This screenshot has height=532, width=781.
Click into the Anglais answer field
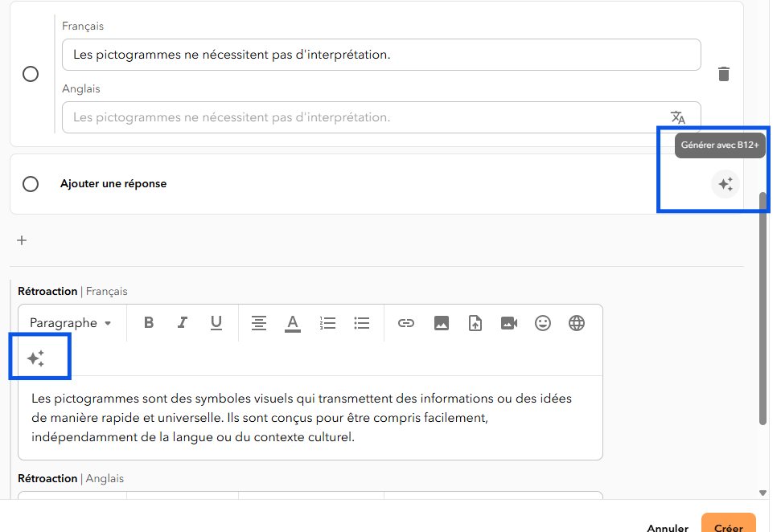[381, 117]
